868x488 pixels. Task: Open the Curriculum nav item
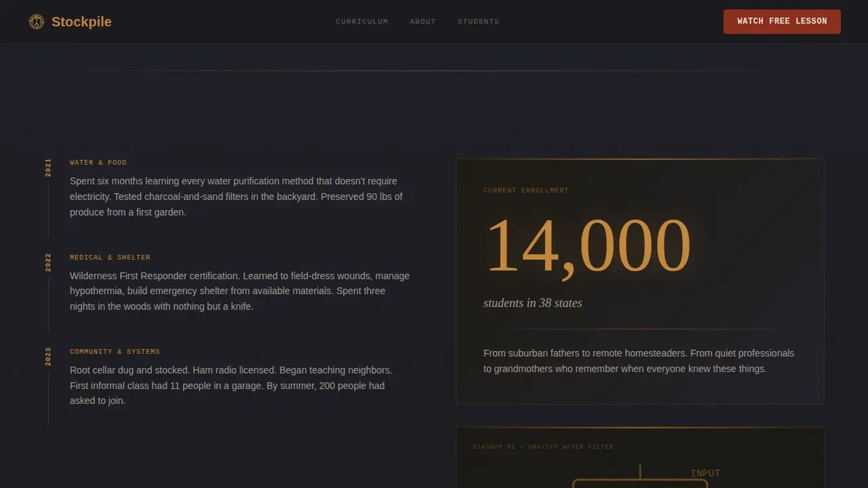[x=362, y=22]
